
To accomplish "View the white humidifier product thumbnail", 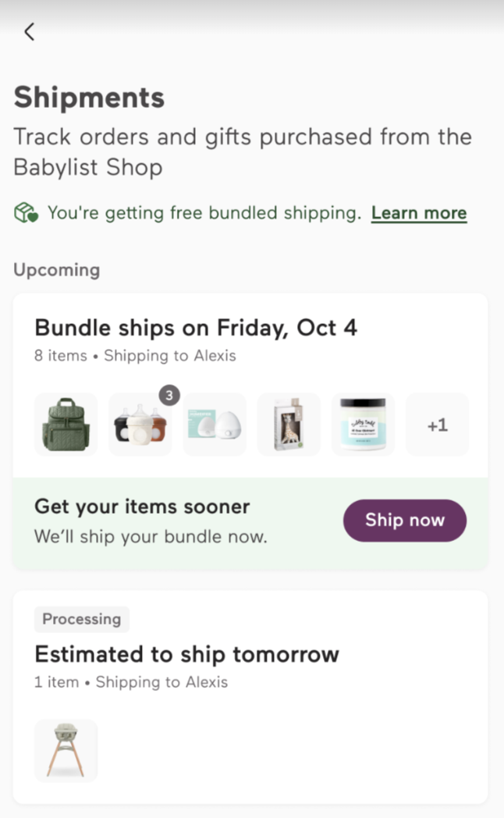I will coord(215,425).
